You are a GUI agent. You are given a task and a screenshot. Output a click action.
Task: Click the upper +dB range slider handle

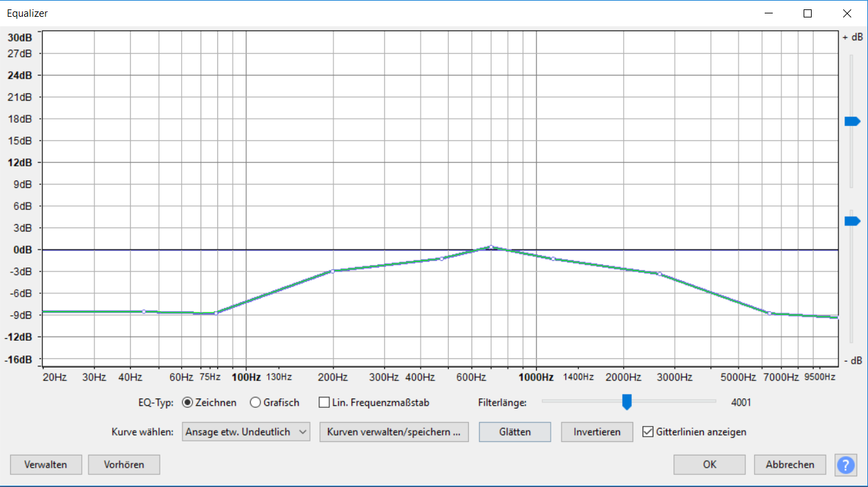click(x=852, y=121)
